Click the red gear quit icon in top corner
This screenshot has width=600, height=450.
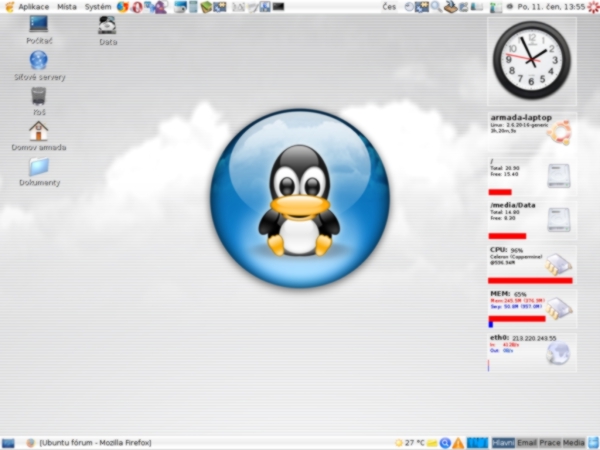click(x=593, y=7)
